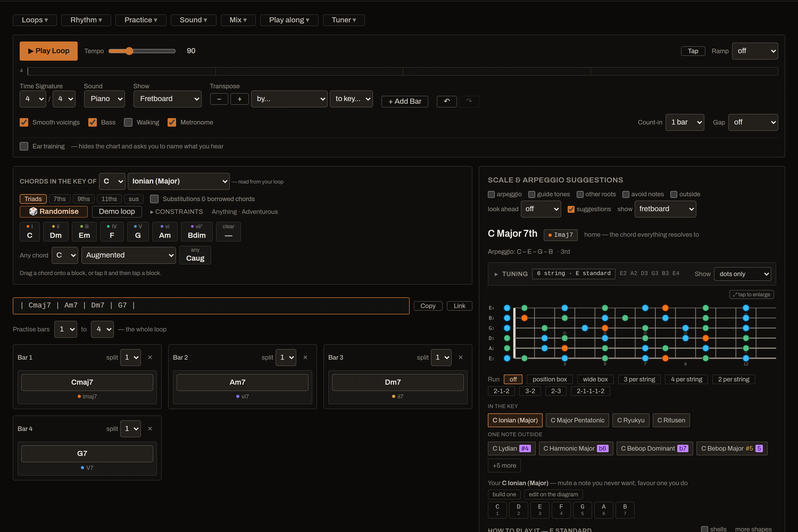Open the Sound Piano dropdown
Viewport: 798px width, 532px height.
tap(105, 99)
